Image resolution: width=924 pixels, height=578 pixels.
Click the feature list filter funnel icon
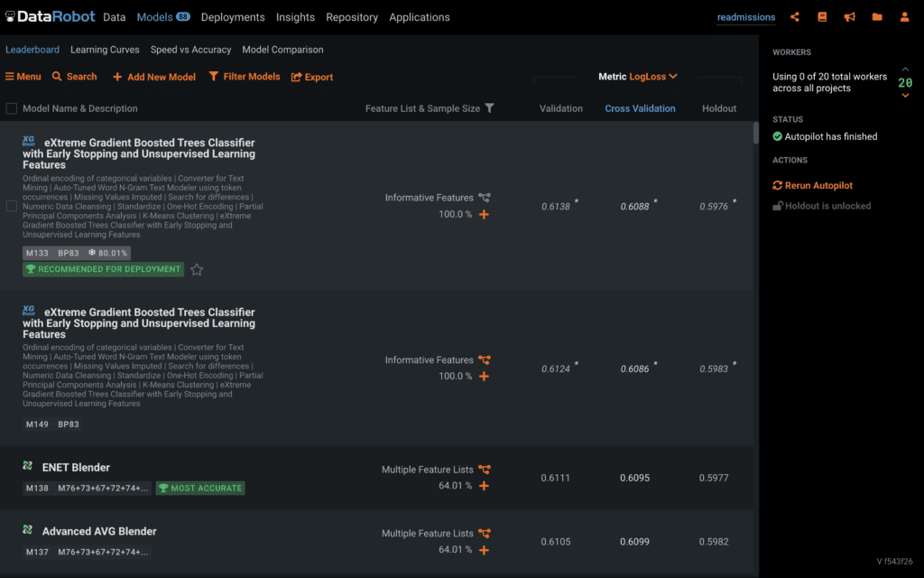(x=489, y=108)
